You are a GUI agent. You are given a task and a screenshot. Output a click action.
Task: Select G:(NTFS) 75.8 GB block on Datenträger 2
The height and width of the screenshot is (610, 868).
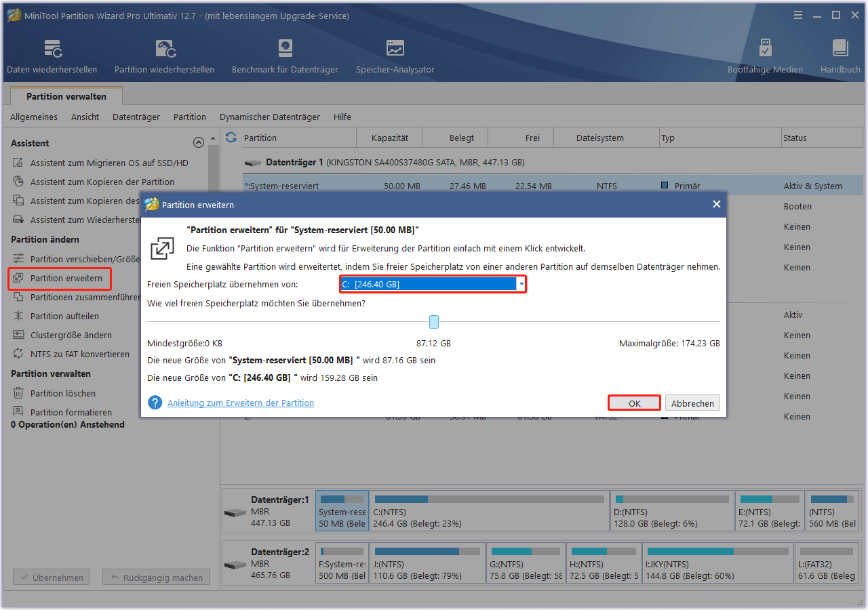(x=526, y=563)
